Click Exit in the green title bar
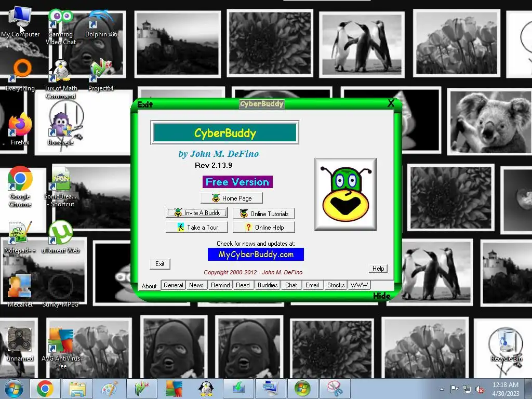The width and height of the screenshot is (532, 399). pos(145,104)
